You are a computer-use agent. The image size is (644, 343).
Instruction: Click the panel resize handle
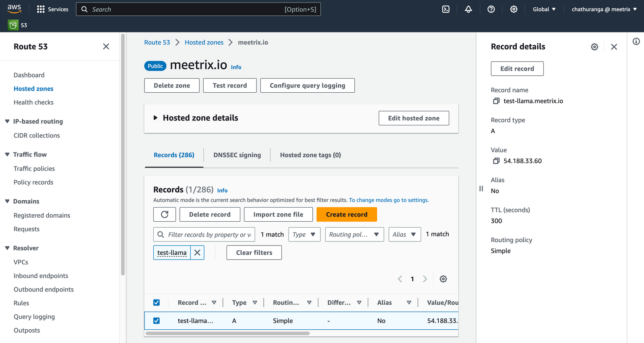click(481, 188)
